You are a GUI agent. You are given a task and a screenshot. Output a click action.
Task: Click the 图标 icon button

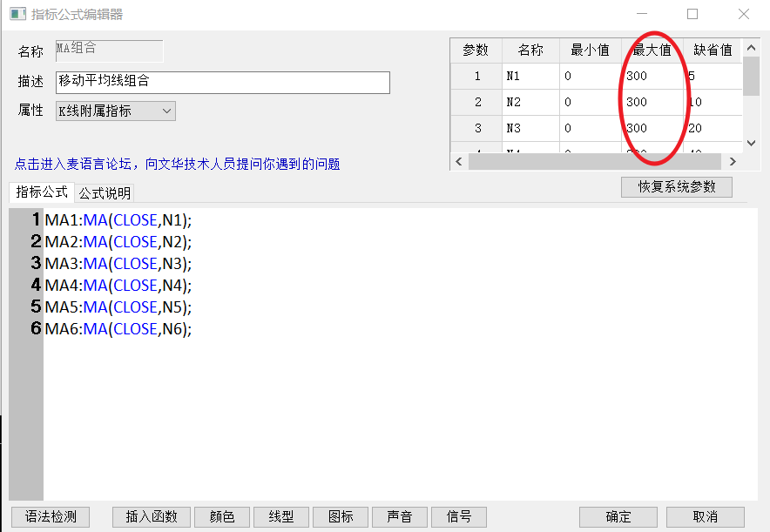coord(341,517)
